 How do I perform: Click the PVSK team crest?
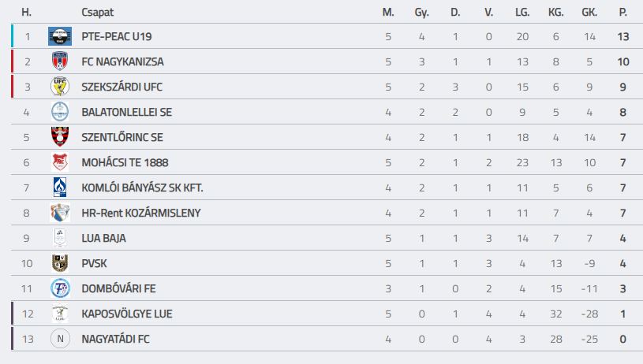tap(60, 263)
